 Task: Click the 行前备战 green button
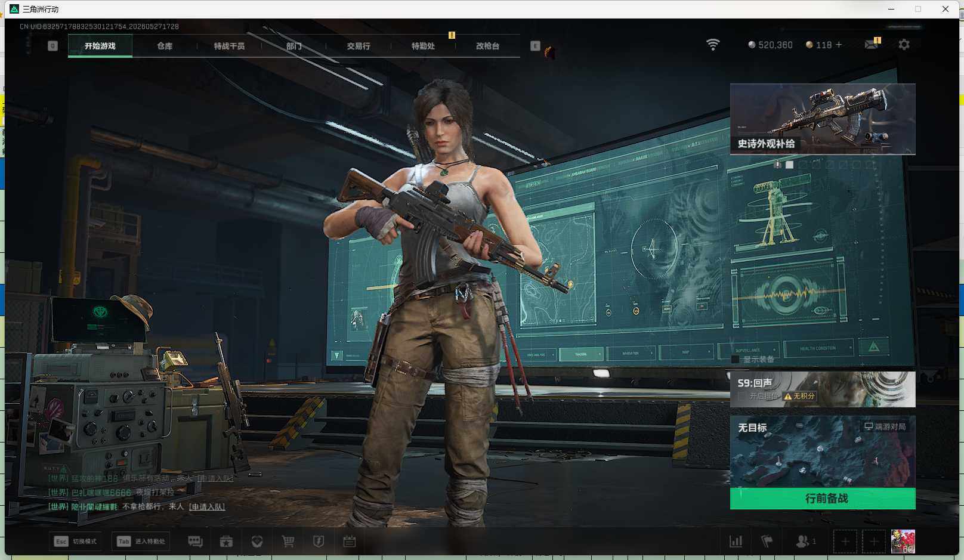click(823, 498)
